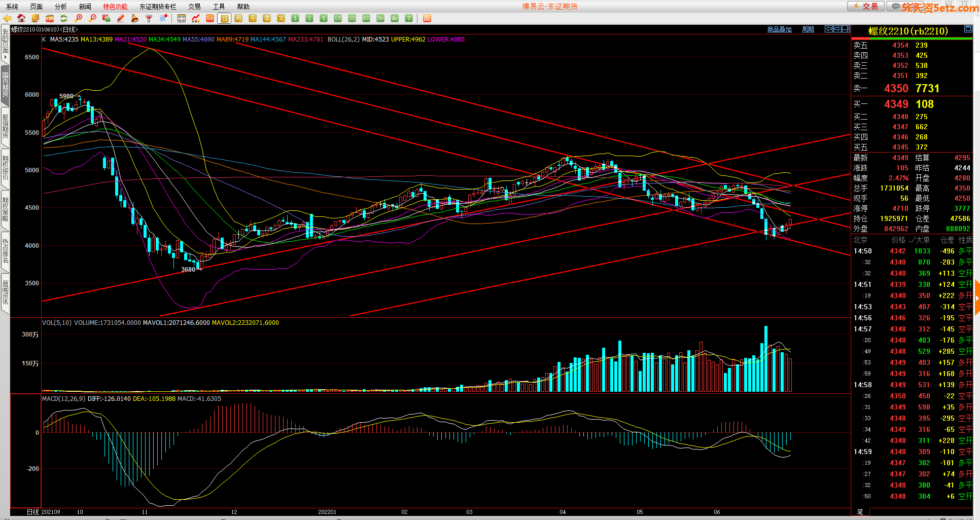Toggle the 15-minute period button
Viewport: 980px width, 520px height.
(x=338, y=19)
